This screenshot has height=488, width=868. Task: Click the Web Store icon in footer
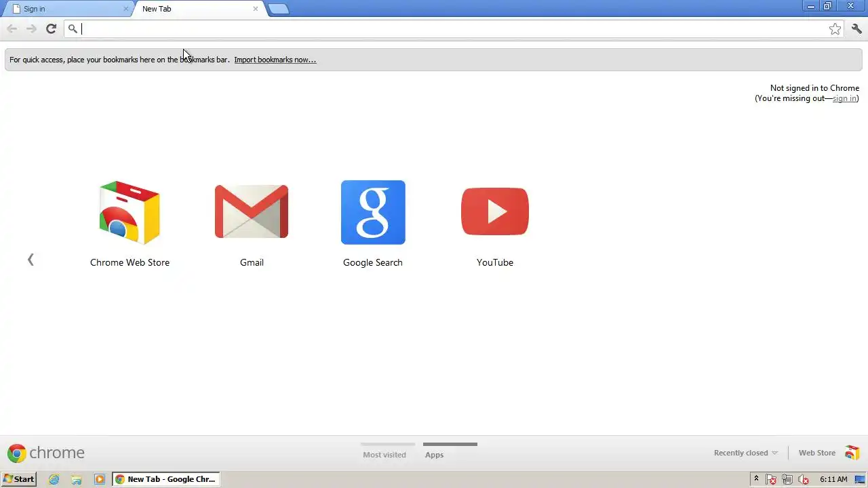tap(852, 453)
